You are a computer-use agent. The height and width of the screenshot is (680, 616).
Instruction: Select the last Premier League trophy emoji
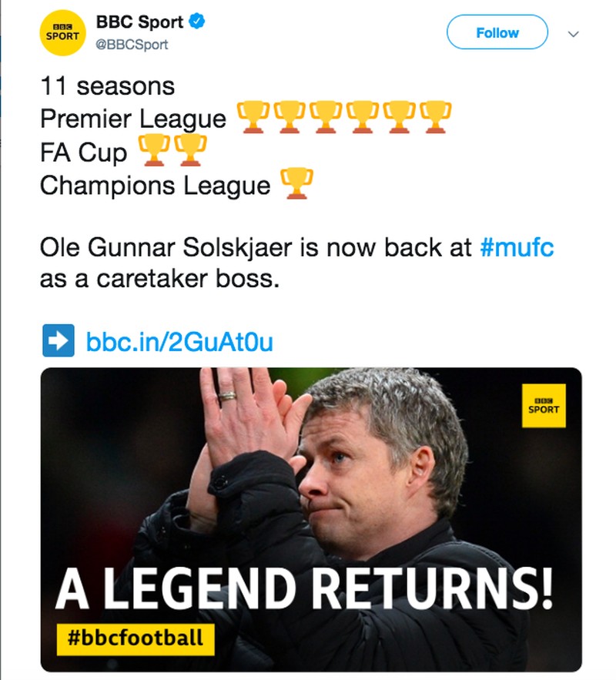[x=435, y=117]
